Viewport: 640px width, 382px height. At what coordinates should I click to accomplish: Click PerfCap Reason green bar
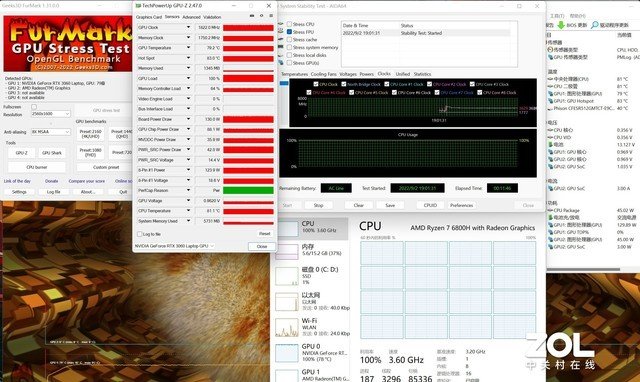[x=248, y=190]
